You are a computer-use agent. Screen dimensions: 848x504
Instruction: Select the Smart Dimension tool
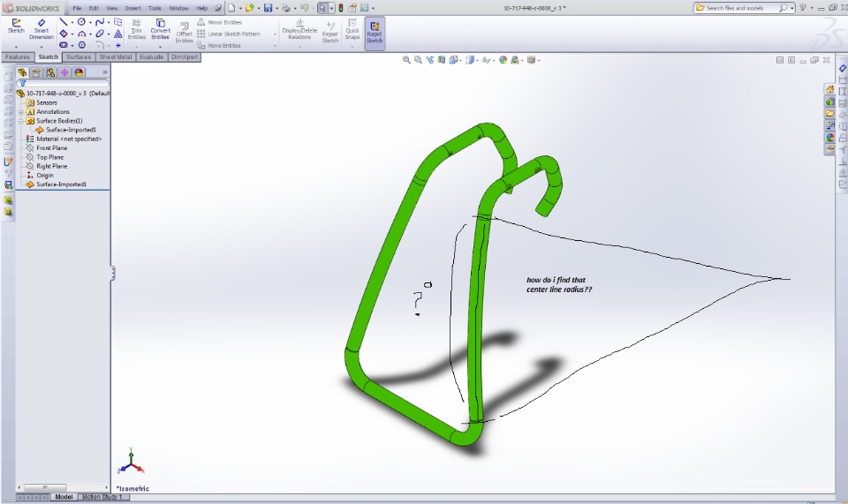(42, 29)
